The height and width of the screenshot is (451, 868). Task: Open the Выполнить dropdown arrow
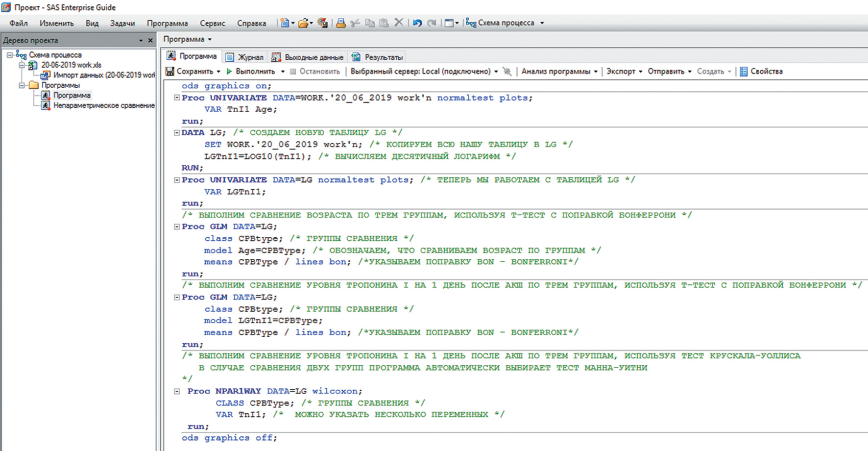[x=283, y=72]
